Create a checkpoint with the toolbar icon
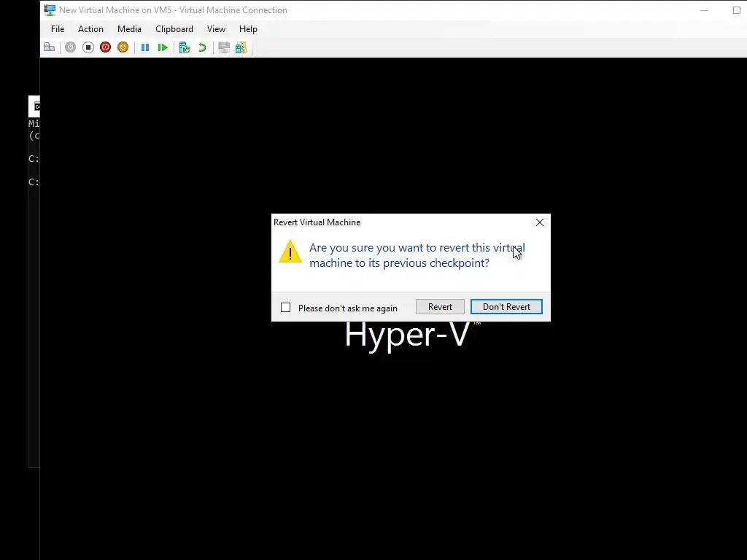This screenshot has height=560, width=747. coord(185,47)
